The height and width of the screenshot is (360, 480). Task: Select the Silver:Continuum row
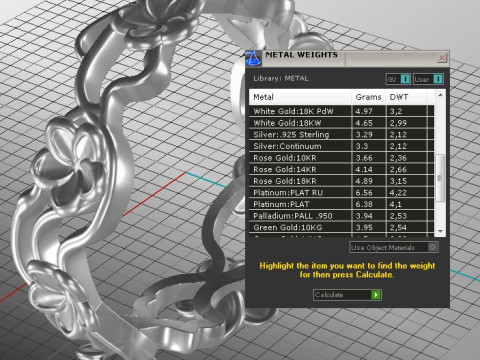(341, 146)
